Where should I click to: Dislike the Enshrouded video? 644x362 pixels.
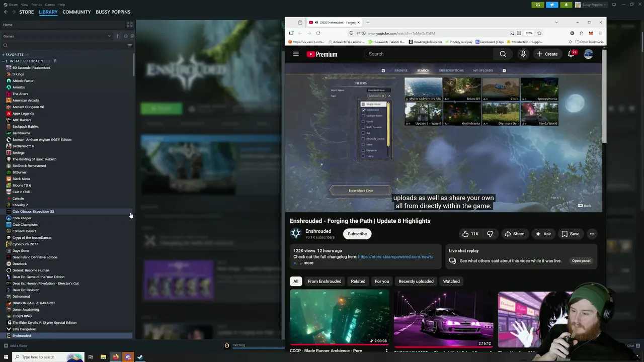coord(490,234)
